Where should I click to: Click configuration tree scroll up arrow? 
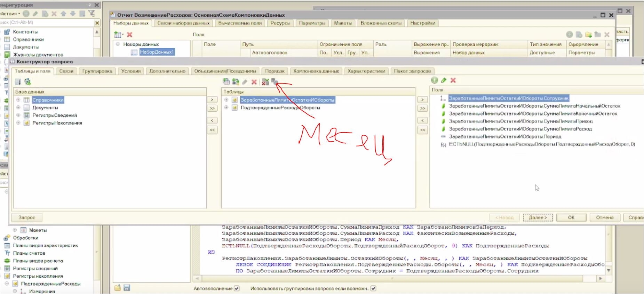coord(97,32)
